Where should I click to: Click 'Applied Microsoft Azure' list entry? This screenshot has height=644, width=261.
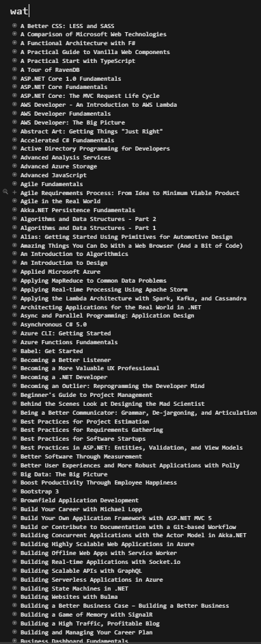60,272
